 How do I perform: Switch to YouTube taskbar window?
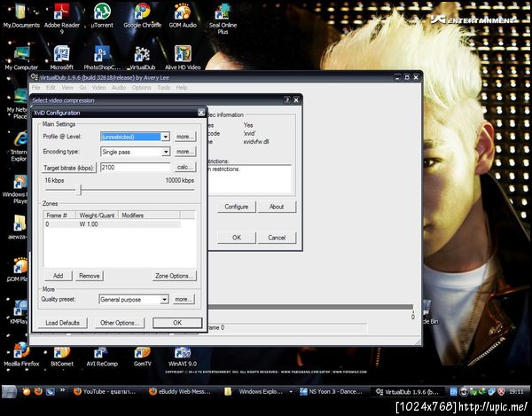coord(106,391)
